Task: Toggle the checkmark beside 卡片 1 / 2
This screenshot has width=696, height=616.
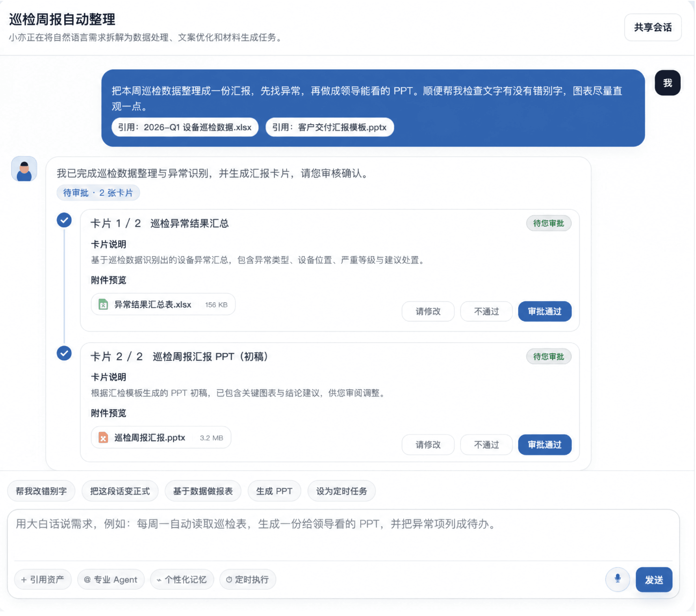Action: click(x=64, y=220)
